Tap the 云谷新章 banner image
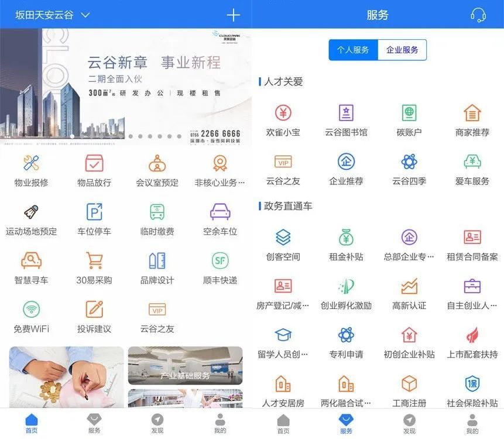The width and height of the screenshot is (504, 439). click(x=126, y=87)
